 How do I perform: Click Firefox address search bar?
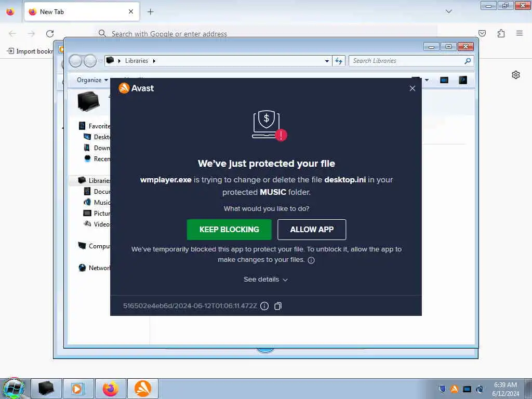pos(267,34)
